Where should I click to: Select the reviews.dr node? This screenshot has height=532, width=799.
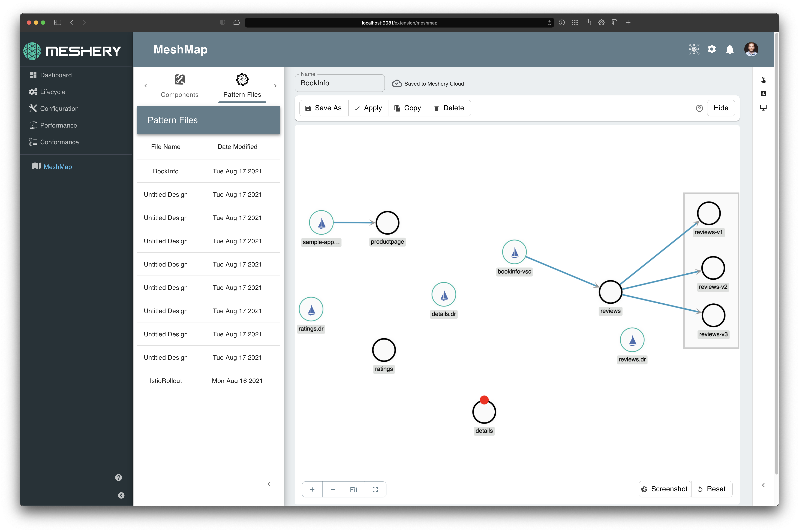tap(632, 340)
